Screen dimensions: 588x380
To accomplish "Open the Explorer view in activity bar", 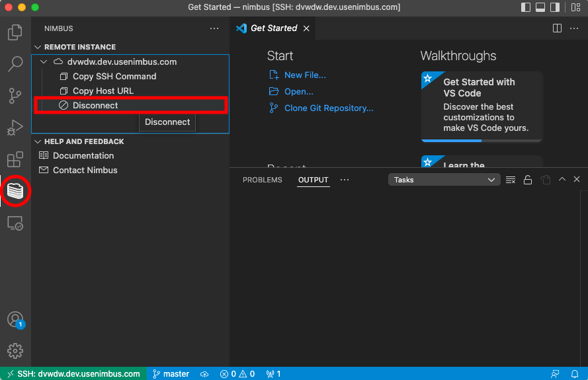I will point(15,32).
